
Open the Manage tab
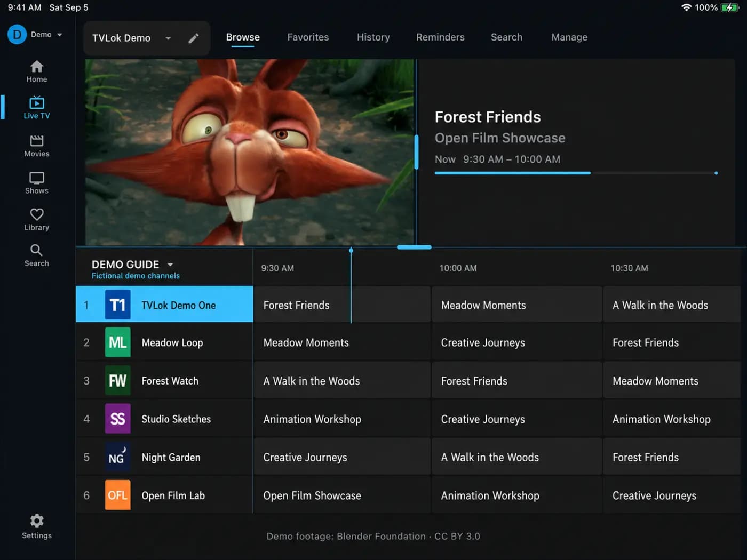point(569,37)
